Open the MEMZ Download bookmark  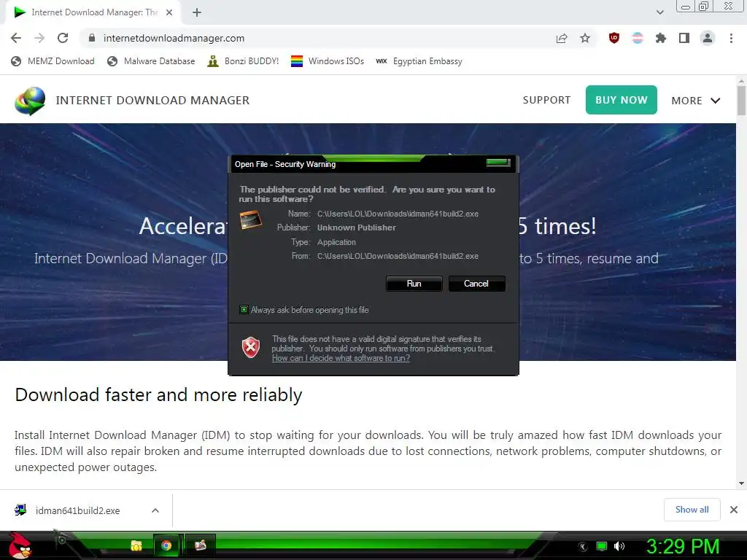pyautogui.click(x=53, y=61)
